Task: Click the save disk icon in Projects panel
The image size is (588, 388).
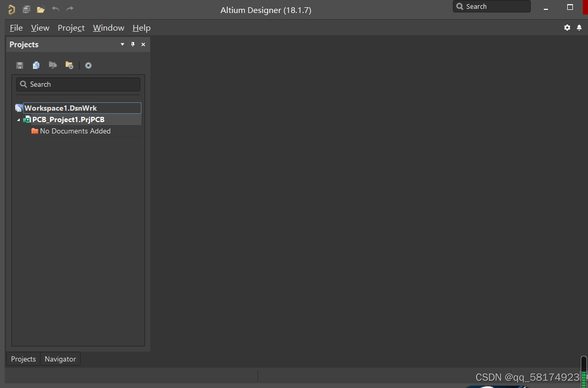Action: 20,65
